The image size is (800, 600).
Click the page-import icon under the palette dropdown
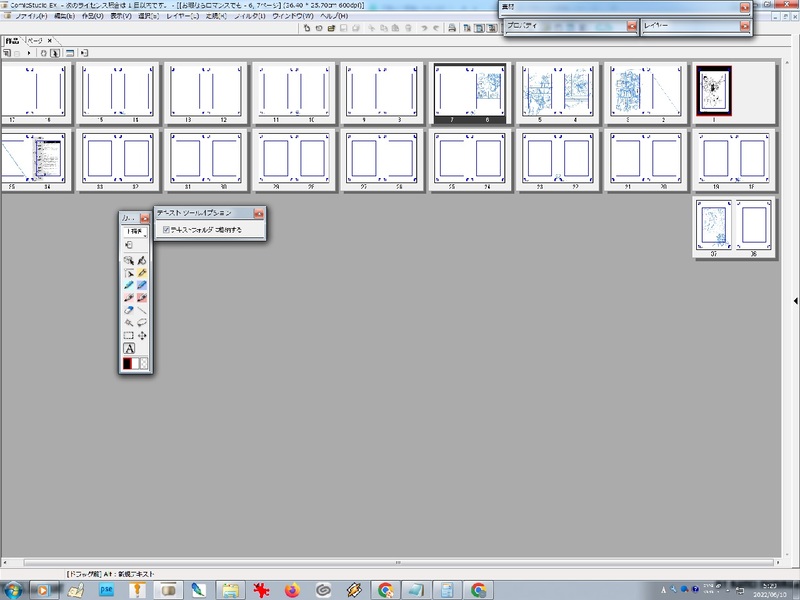point(129,245)
